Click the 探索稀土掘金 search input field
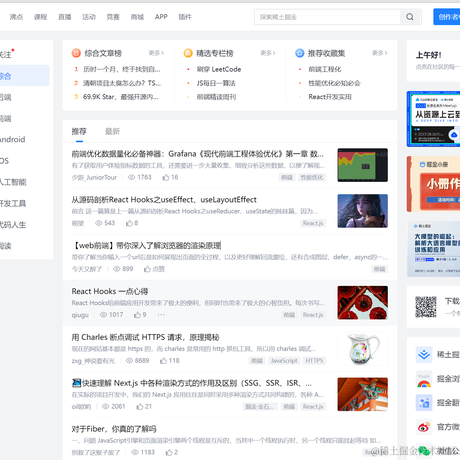Image resolution: width=460 pixels, height=460 pixels. tap(327, 17)
